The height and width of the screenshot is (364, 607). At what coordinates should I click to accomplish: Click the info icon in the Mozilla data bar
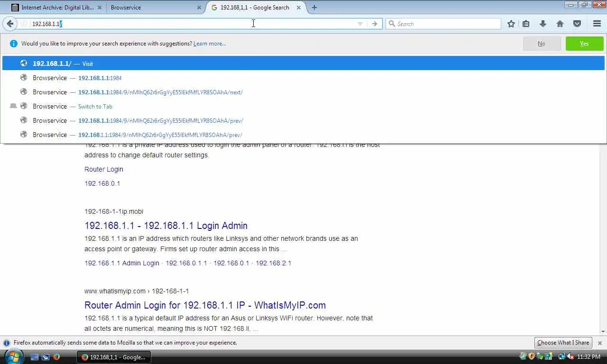click(7, 343)
